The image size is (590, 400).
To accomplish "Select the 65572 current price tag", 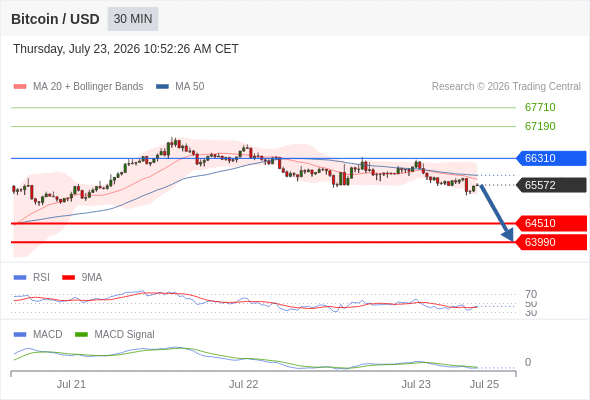I will point(551,185).
